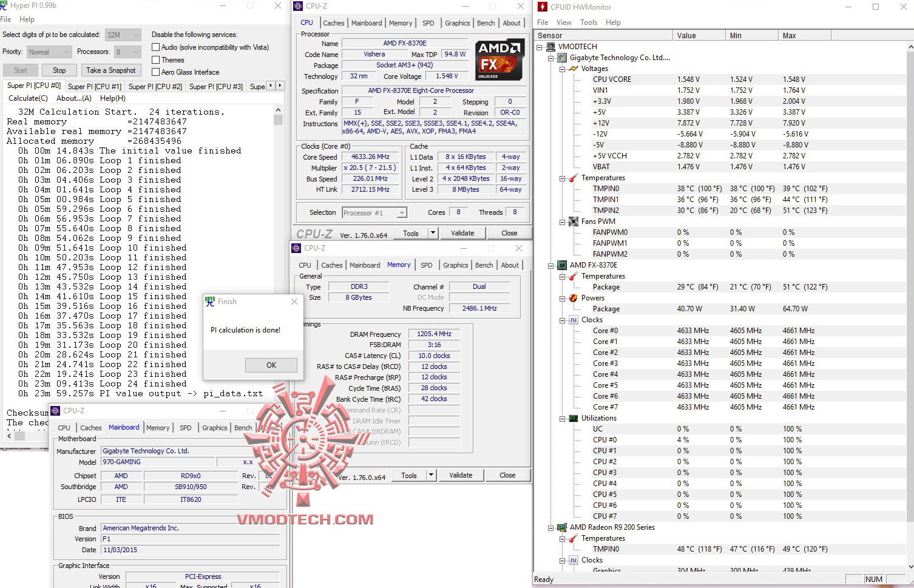Click the Take a Snapshot button
The height and width of the screenshot is (588, 914).
110,70
